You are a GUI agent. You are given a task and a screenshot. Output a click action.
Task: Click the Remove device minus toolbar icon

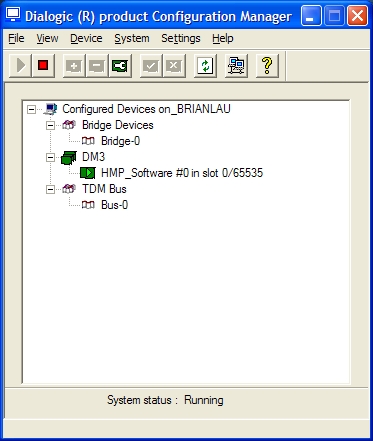click(97, 65)
